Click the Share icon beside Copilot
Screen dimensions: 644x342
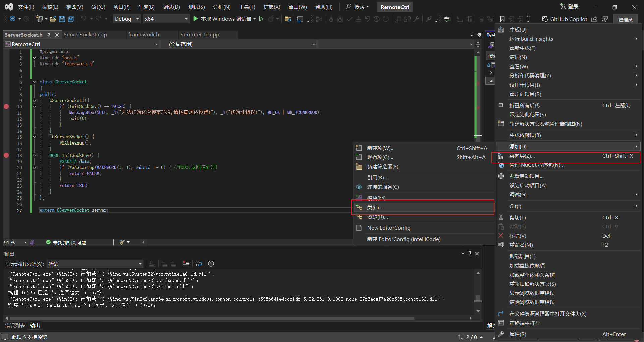click(x=594, y=19)
